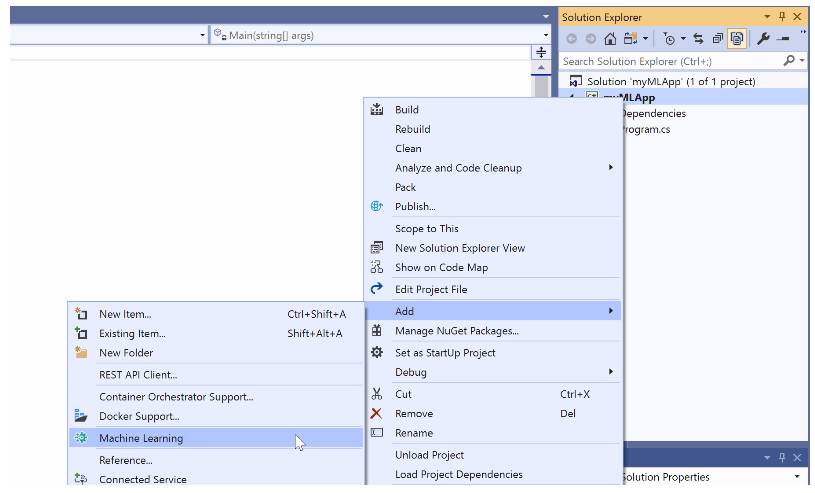Open dropdown arrow beside solutions/folders switch icon
815x493 pixels.
click(x=645, y=38)
